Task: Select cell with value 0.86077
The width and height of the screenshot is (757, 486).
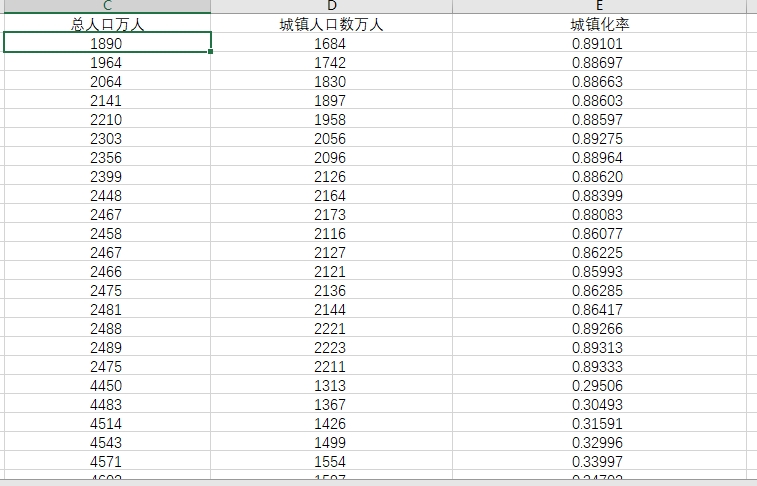Action: click(x=599, y=233)
